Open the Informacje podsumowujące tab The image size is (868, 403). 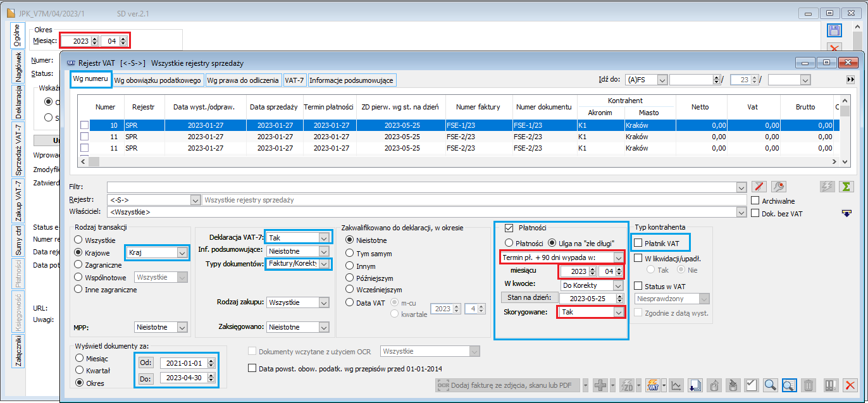coord(352,80)
